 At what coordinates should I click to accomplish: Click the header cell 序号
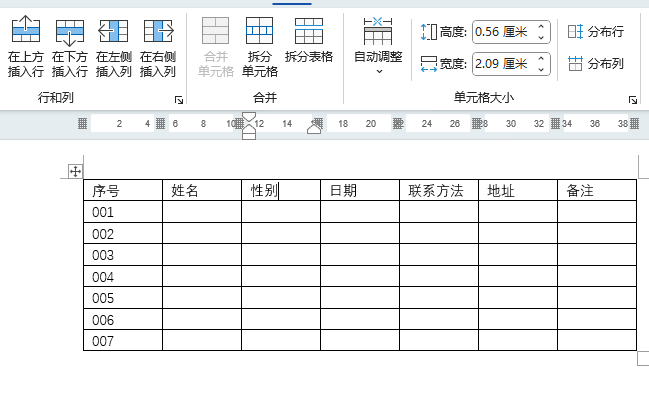click(x=123, y=190)
